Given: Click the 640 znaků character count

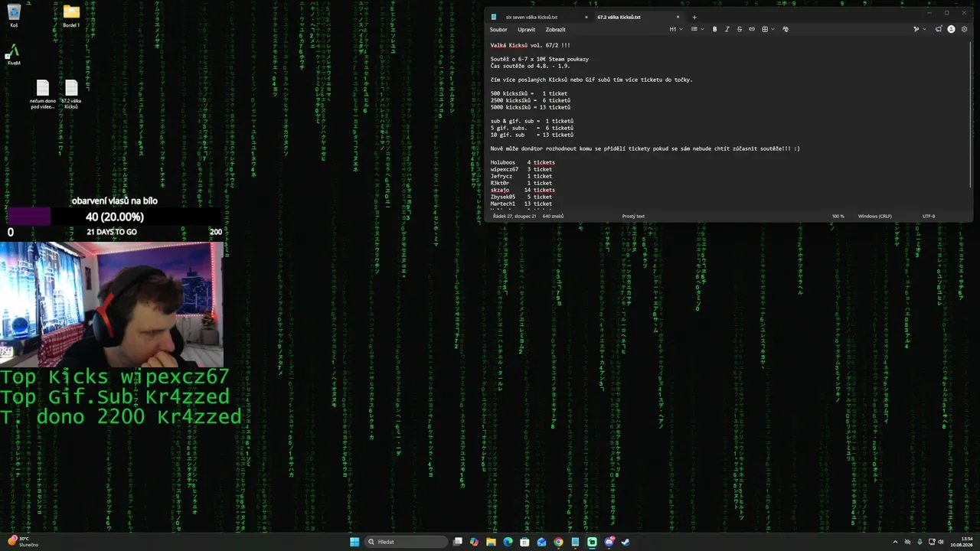Looking at the screenshot, I should click(553, 216).
